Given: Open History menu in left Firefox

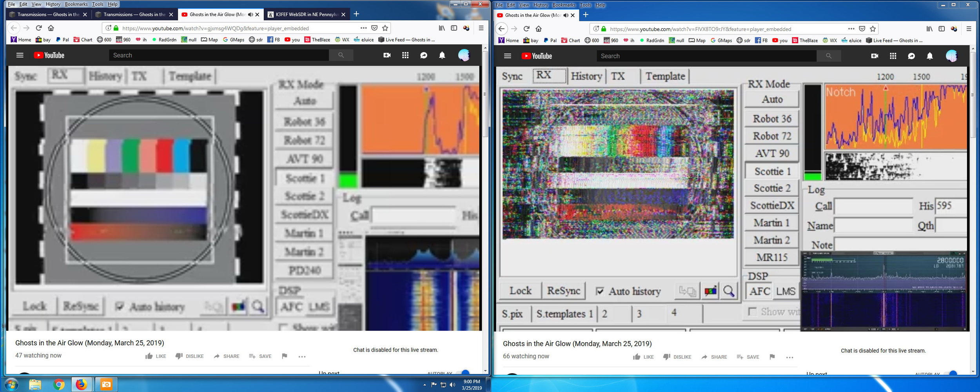Looking at the screenshot, I should click(x=53, y=4).
